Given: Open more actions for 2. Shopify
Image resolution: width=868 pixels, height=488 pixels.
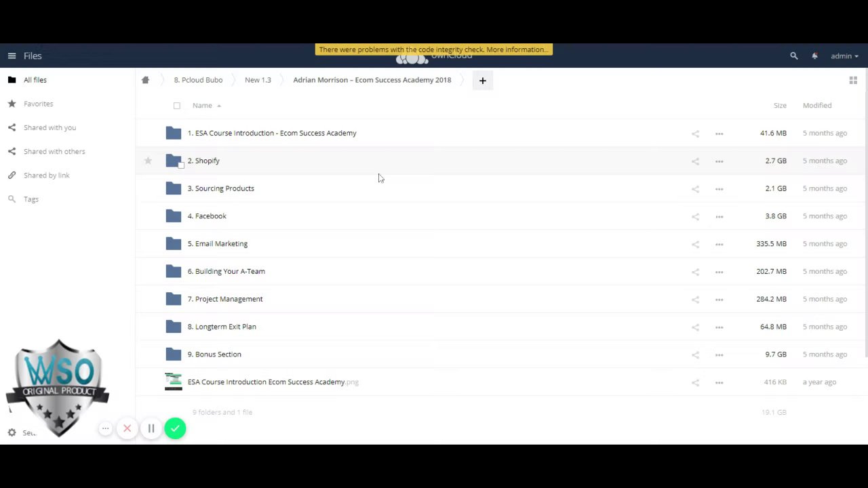Looking at the screenshot, I should pos(719,161).
